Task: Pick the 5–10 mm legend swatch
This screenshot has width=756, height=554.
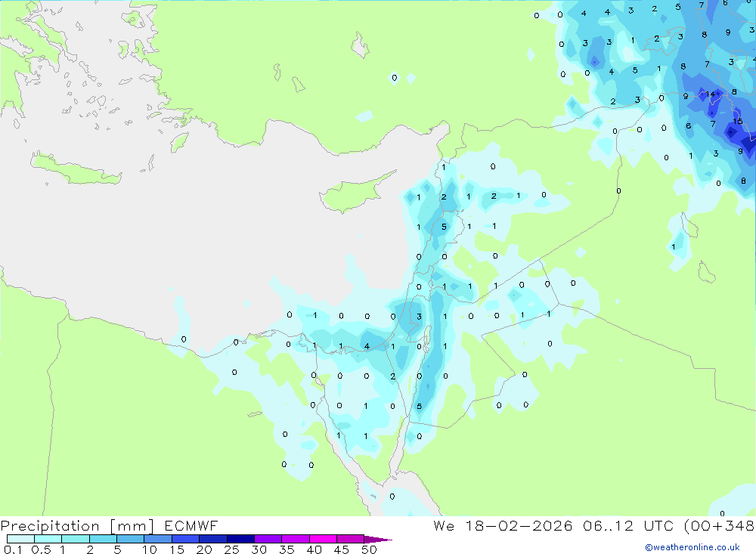Action: pyautogui.click(x=130, y=539)
